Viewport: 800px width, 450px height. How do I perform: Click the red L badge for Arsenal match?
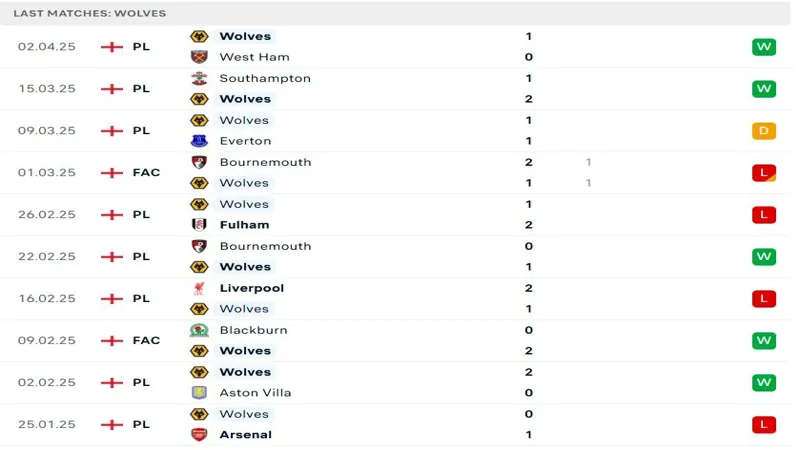point(763,424)
